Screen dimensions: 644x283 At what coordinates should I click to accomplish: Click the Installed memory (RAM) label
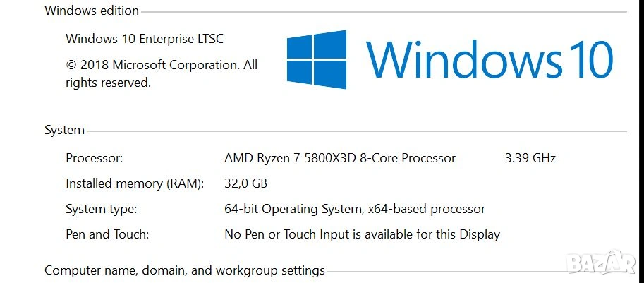coord(135,183)
